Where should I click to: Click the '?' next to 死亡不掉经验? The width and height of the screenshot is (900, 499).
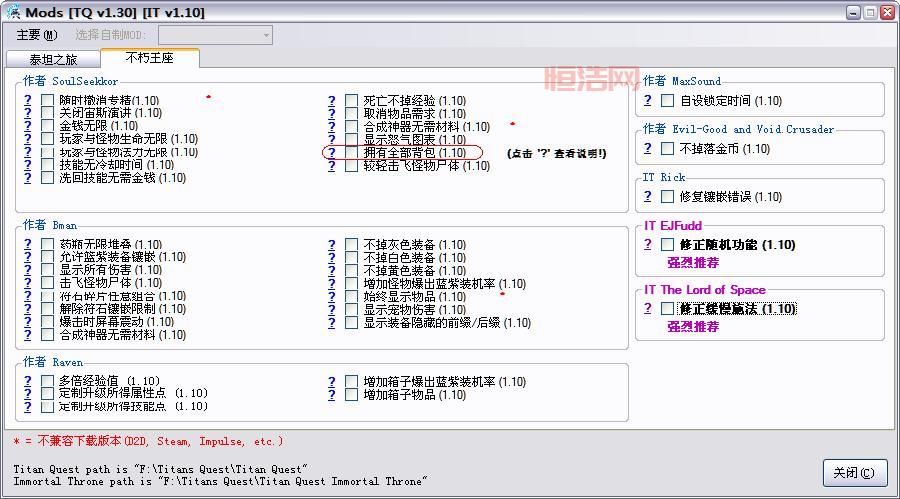(331, 101)
